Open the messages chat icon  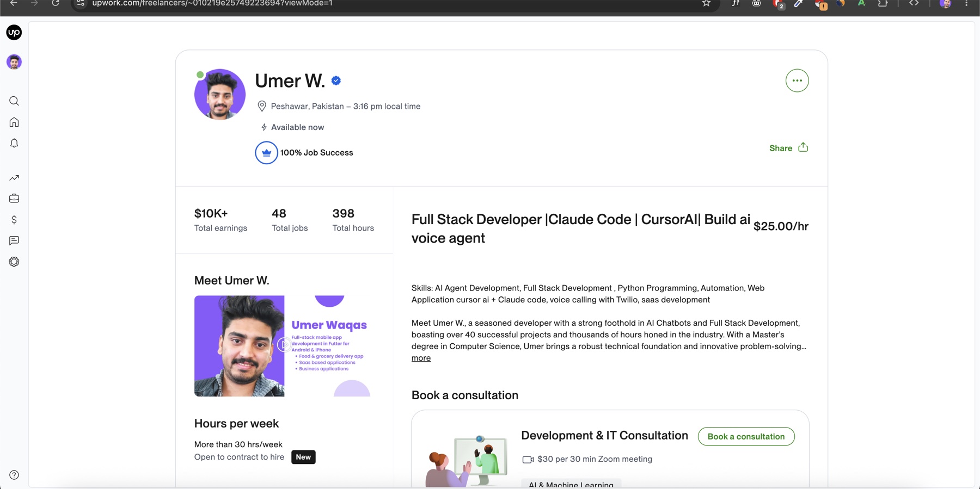(x=14, y=240)
